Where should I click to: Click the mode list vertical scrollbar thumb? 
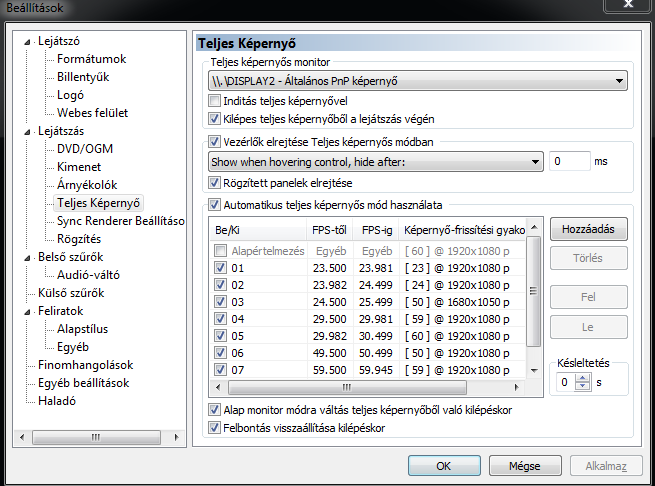click(x=533, y=291)
